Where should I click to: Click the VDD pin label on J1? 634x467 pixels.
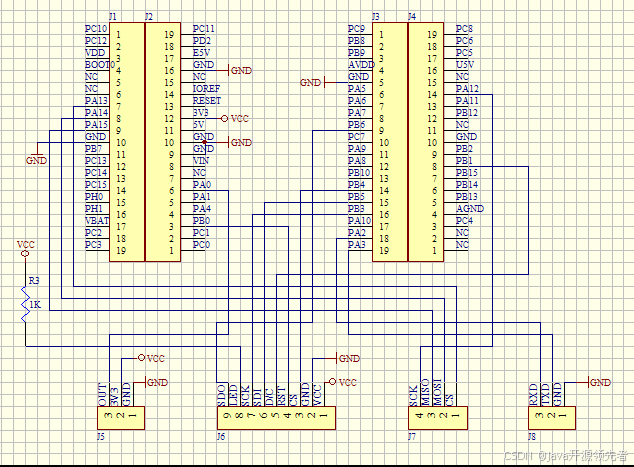coord(95,53)
